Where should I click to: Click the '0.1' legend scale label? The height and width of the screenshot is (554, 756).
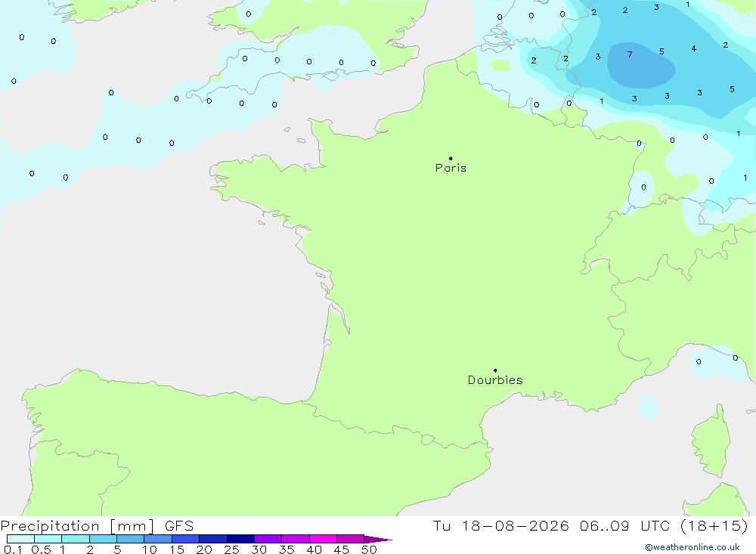pyautogui.click(x=13, y=549)
